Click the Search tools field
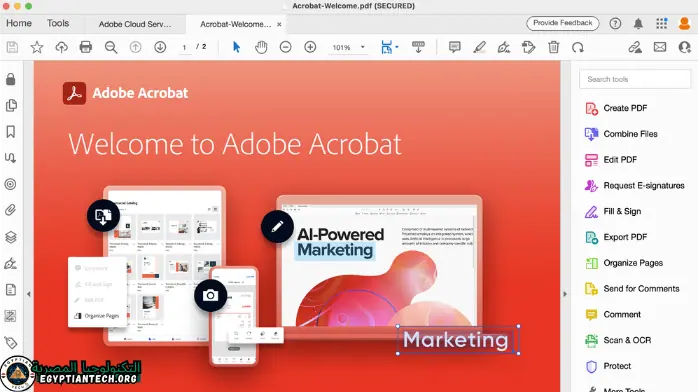The height and width of the screenshot is (392, 698). click(x=635, y=79)
